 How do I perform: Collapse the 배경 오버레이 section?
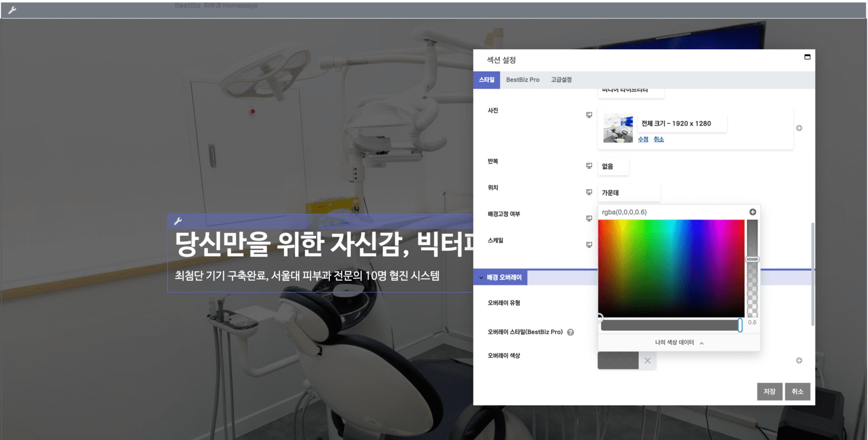(501, 278)
